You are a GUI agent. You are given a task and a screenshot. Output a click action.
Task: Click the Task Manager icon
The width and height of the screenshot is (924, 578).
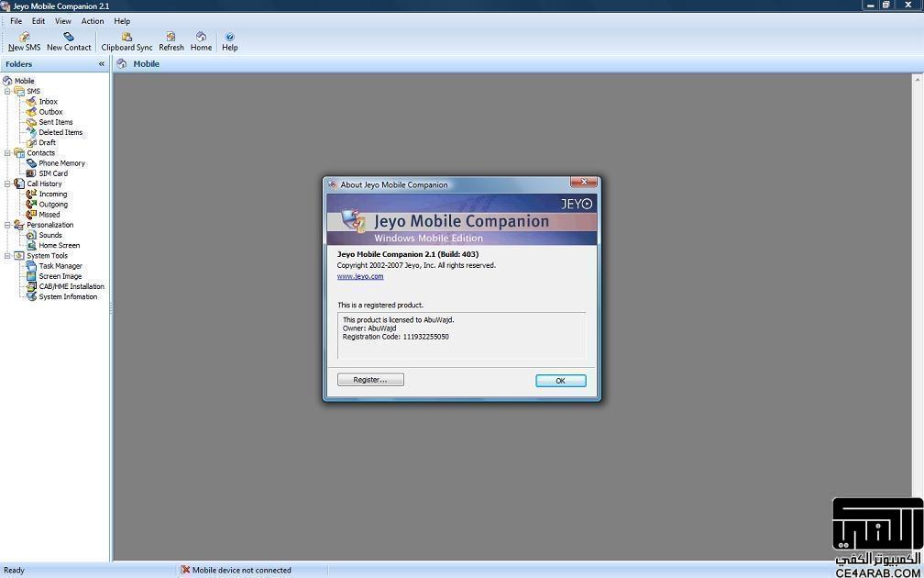31,266
